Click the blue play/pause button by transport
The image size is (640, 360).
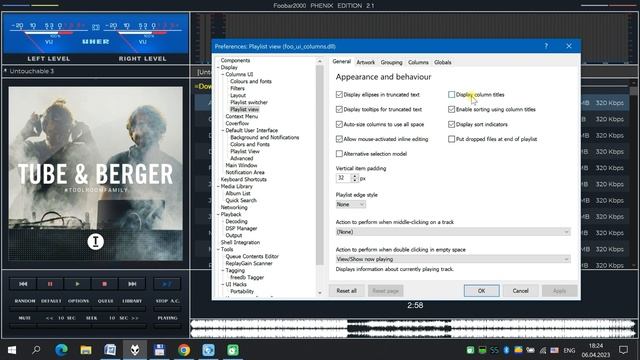(167, 284)
